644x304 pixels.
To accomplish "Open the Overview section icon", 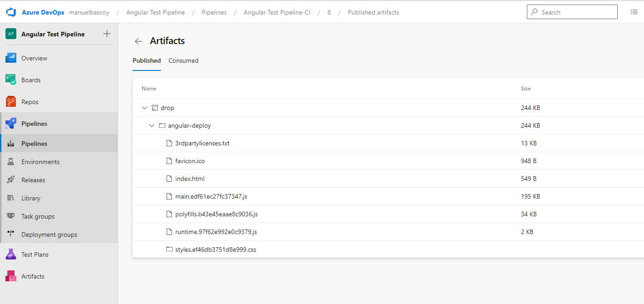I will point(11,58).
